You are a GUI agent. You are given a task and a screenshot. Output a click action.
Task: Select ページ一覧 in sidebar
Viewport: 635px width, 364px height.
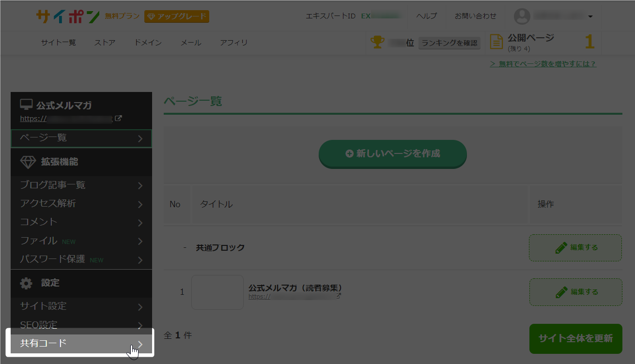81,138
